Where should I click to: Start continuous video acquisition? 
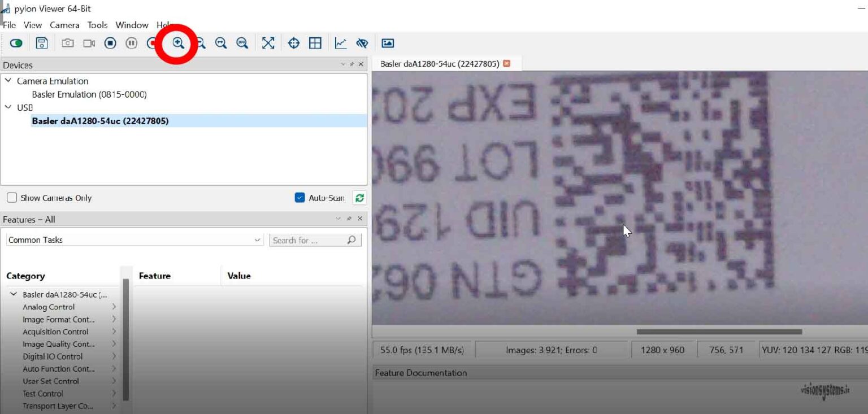click(89, 42)
